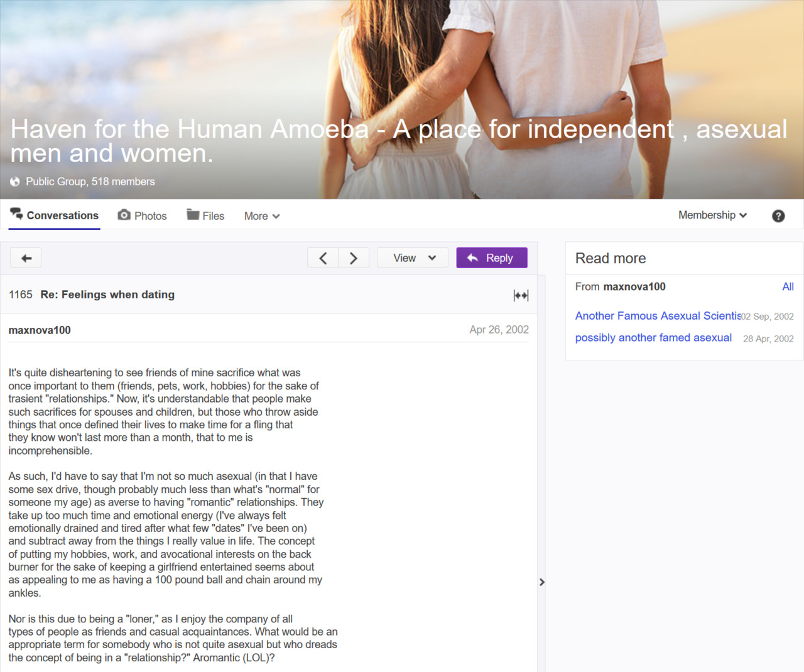Click the 02 Sep, 2002 date
Screen dimensions: 804x672
coord(768,317)
